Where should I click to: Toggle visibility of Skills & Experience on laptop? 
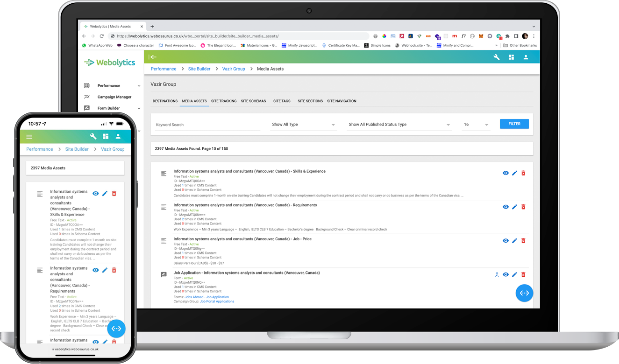pyautogui.click(x=505, y=173)
